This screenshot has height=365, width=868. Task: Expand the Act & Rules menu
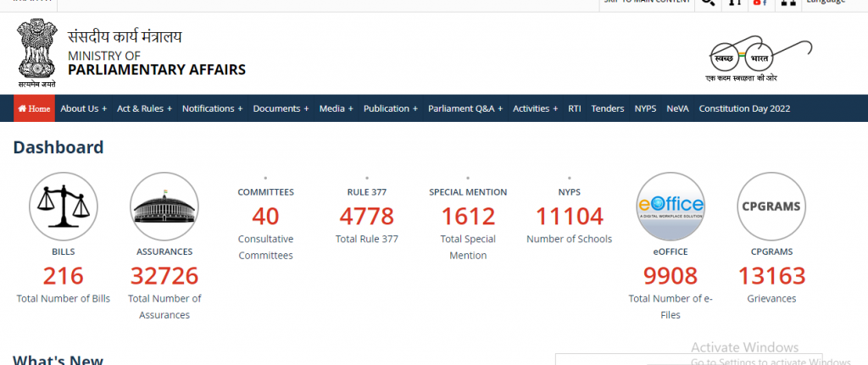(144, 108)
